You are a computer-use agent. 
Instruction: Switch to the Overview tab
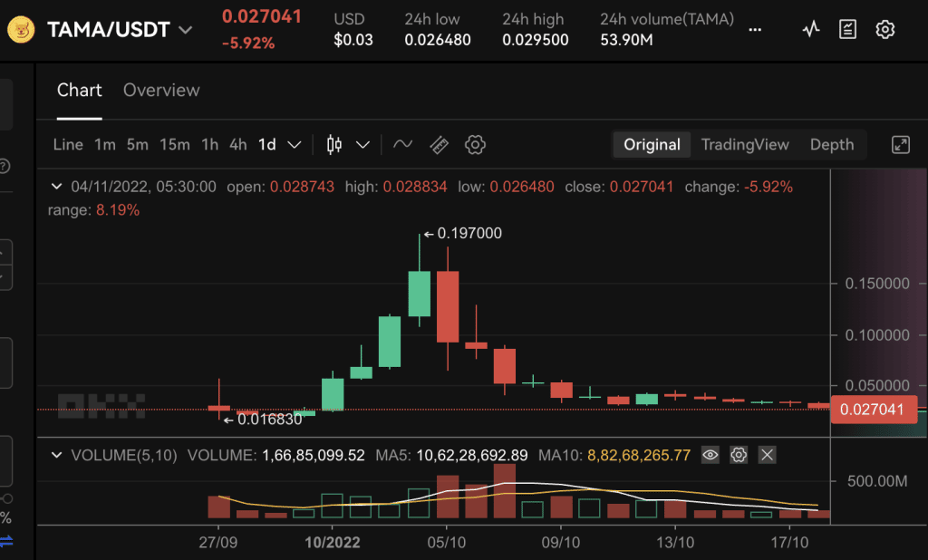click(x=161, y=91)
